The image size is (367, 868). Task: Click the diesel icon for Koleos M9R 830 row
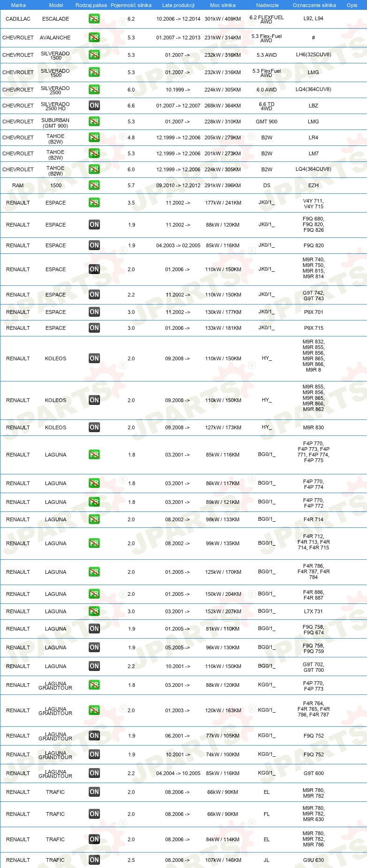(94, 427)
